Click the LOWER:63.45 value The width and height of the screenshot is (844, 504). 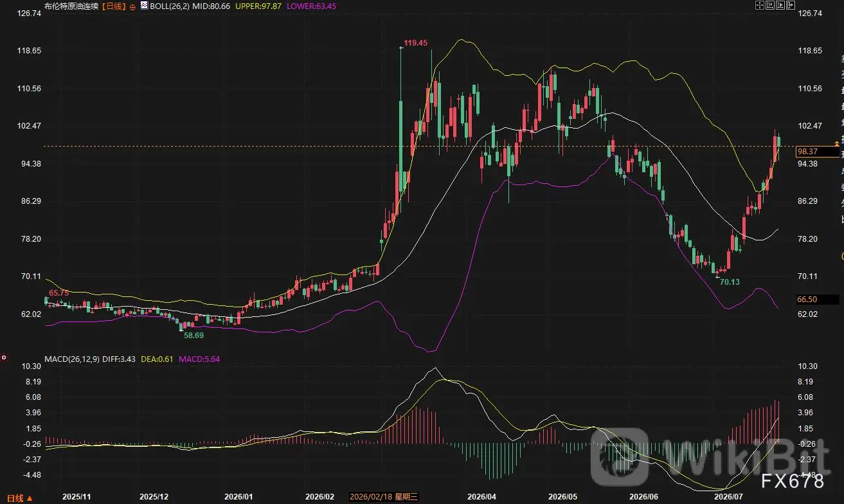pyautogui.click(x=310, y=6)
